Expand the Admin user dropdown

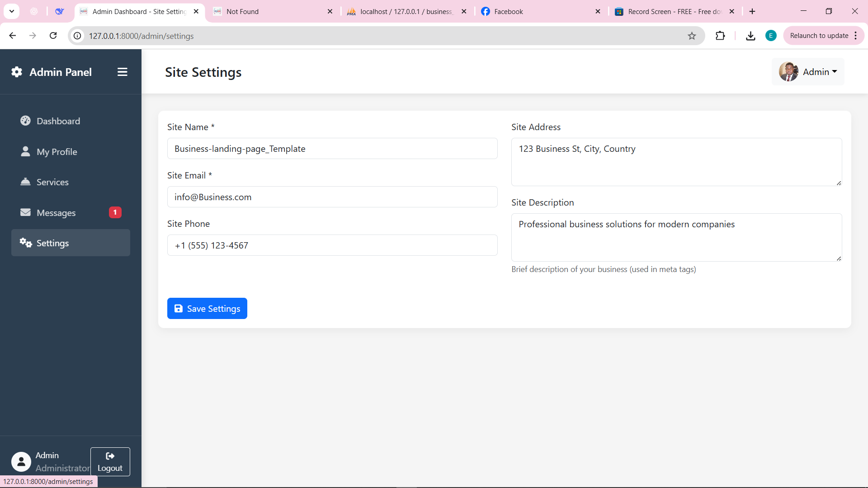(819, 72)
